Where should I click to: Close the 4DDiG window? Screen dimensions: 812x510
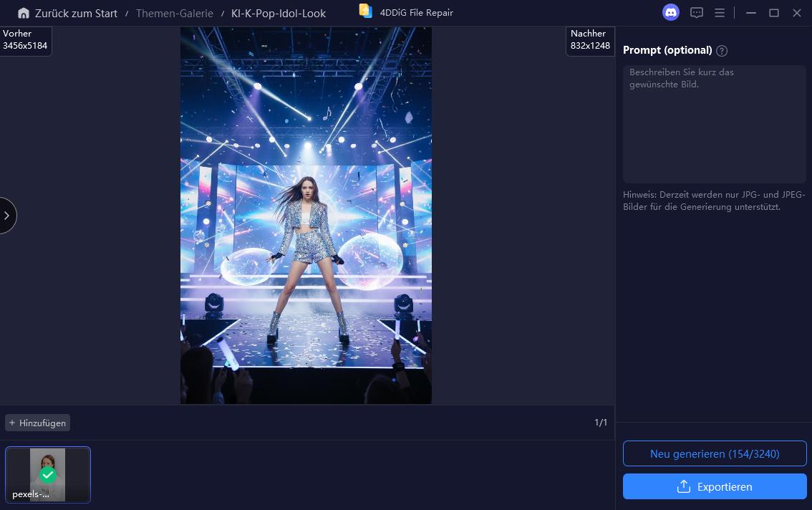click(797, 13)
